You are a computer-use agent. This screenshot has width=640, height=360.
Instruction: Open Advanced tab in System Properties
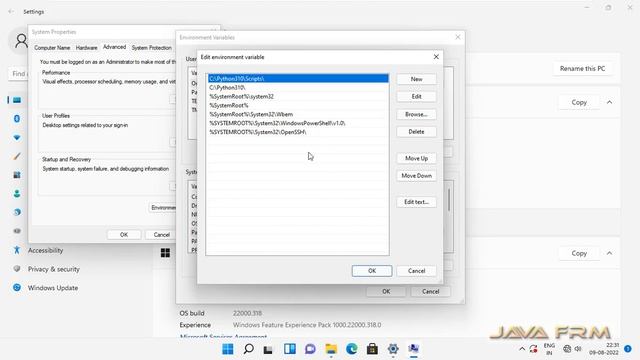pos(114,47)
